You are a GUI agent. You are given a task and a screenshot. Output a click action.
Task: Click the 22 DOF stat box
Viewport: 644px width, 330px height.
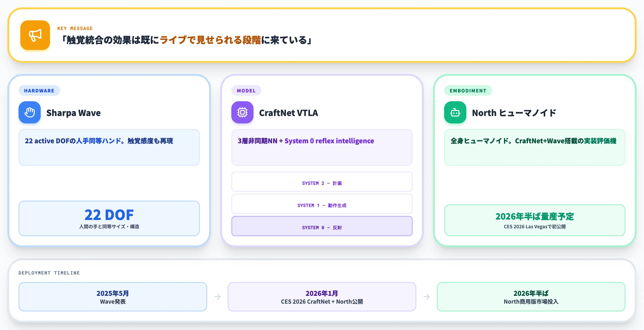109,218
